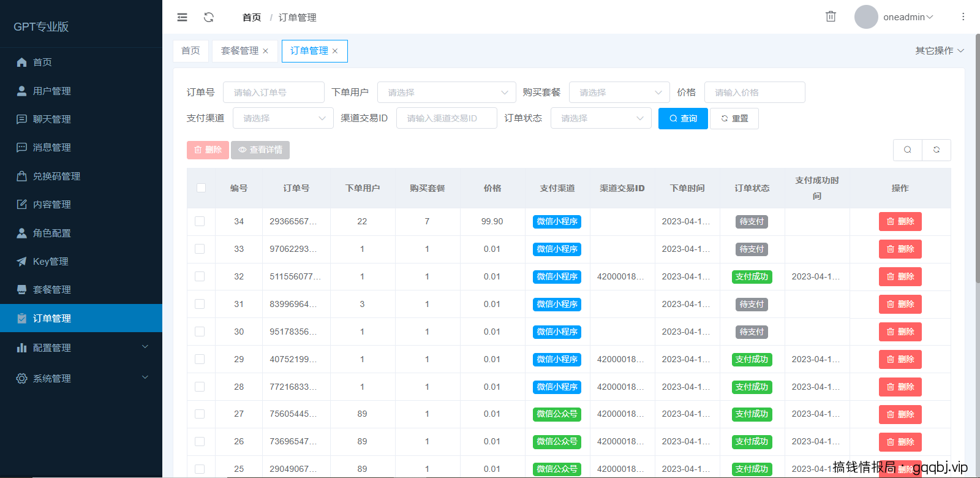The height and width of the screenshot is (478, 980).
Task: Click the 重置 reset button
Action: click(x=734, y=118)
